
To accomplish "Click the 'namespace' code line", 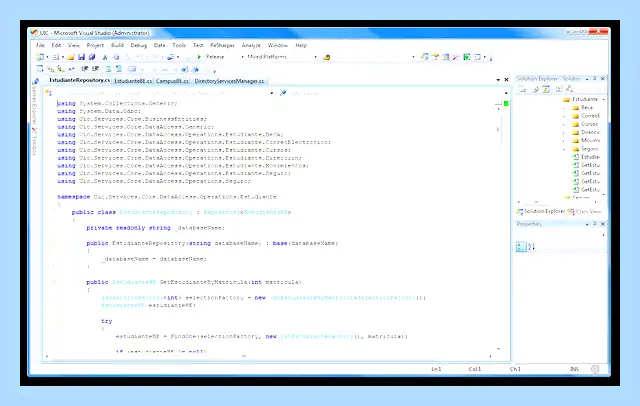I will [x=167, y=197].
